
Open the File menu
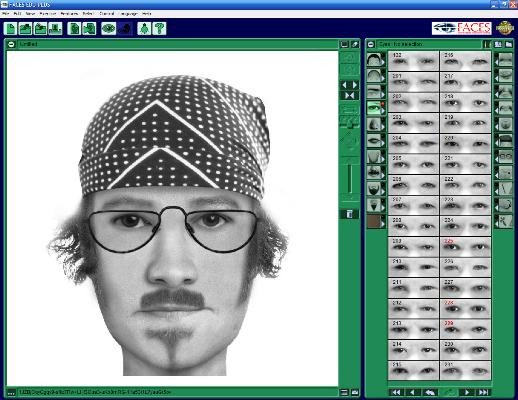[5, 14]
